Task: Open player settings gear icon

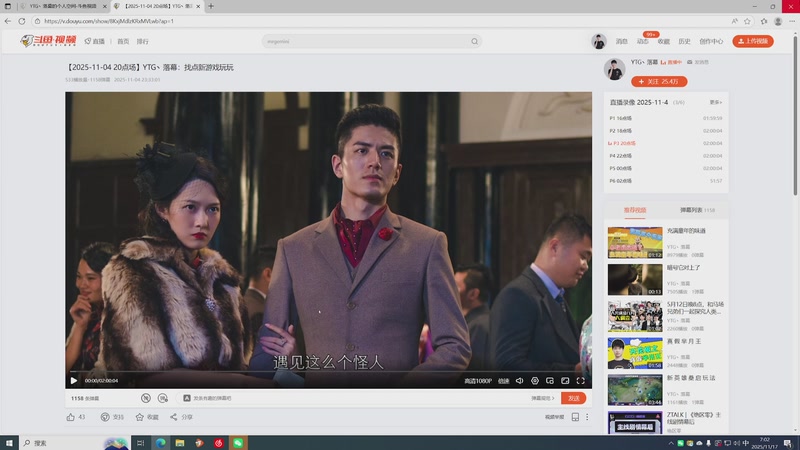Action: click(535, 381)
